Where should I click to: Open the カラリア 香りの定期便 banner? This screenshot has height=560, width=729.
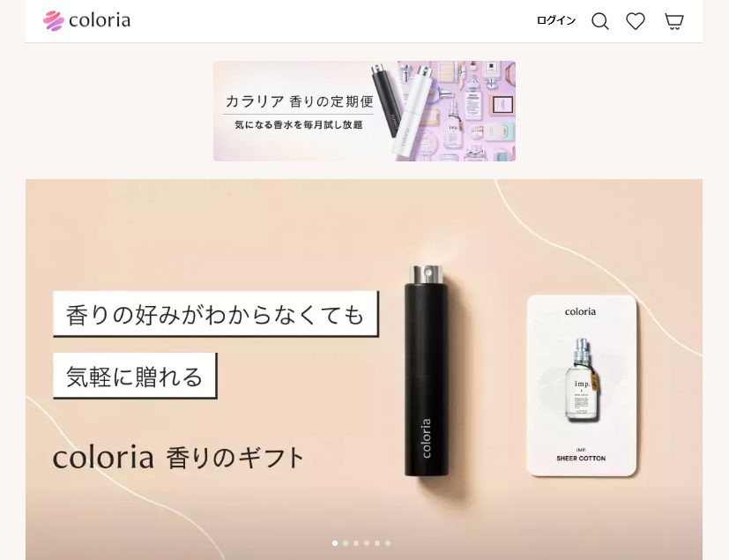[364, 111]
